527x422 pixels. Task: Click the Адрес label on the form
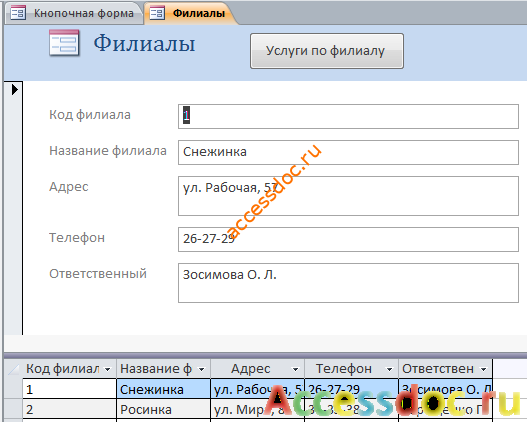69,187
